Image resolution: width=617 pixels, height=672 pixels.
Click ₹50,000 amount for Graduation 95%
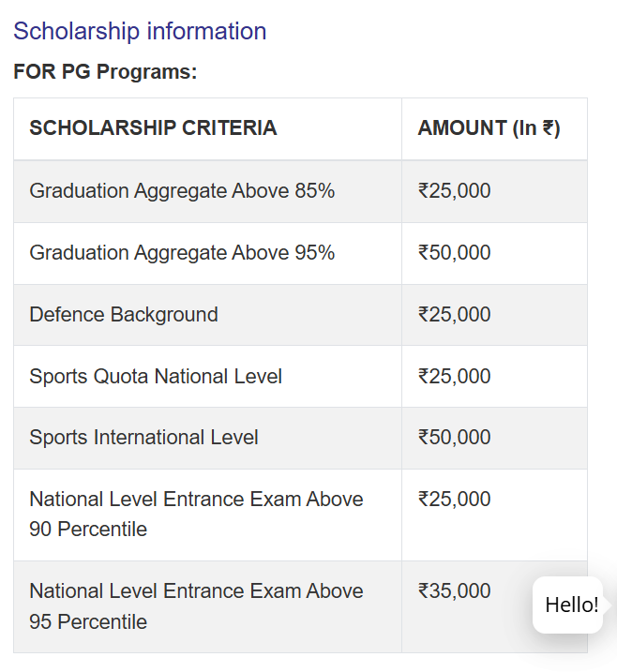tap(455, 253)
